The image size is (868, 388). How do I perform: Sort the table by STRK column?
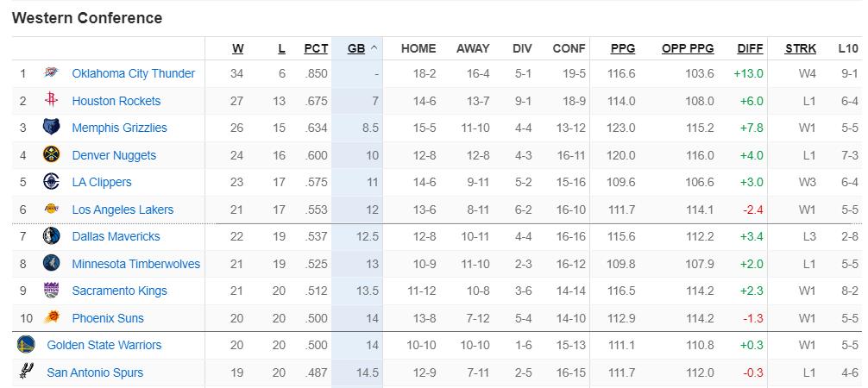point(801,49)
